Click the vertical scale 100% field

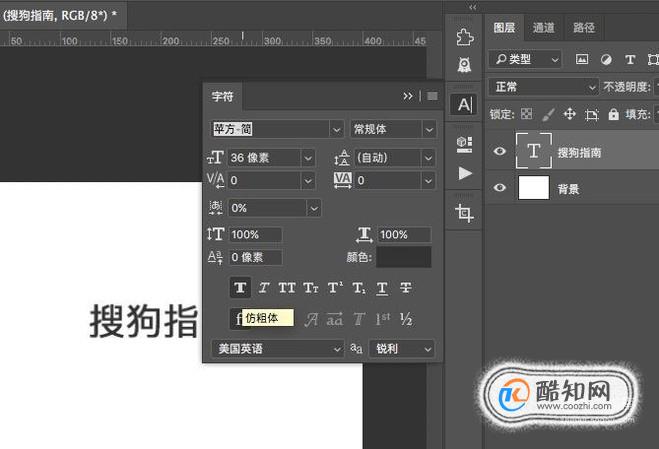pos(256,235)
